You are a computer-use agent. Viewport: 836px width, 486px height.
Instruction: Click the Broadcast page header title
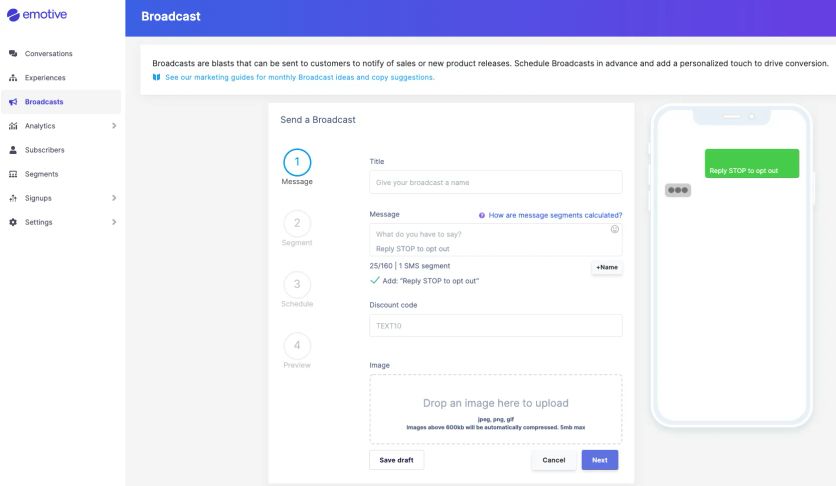pos(171,17)
